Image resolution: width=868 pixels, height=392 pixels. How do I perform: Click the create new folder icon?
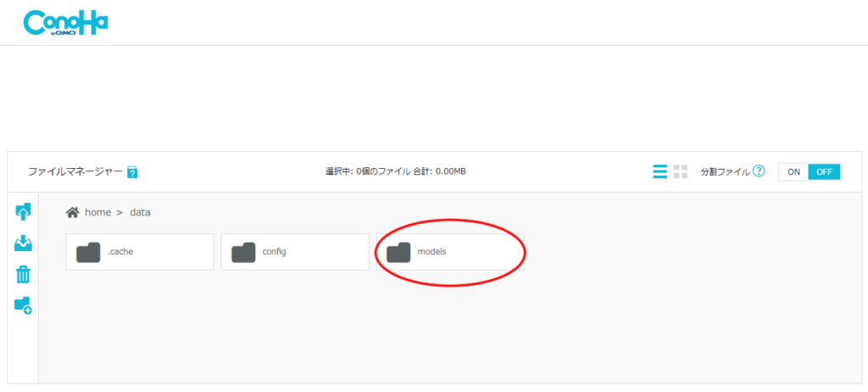pos(23,305)
